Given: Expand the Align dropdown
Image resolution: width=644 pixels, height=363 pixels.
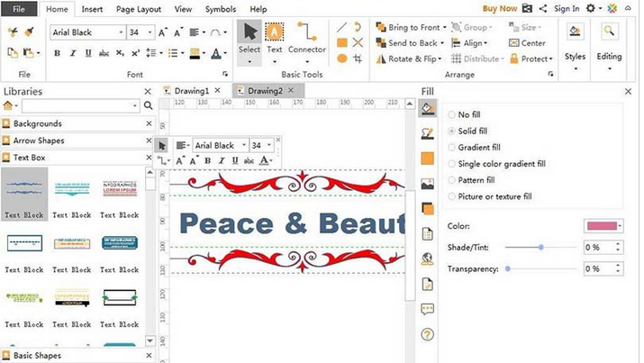Looking at the screenshot, I should point(485,43).
